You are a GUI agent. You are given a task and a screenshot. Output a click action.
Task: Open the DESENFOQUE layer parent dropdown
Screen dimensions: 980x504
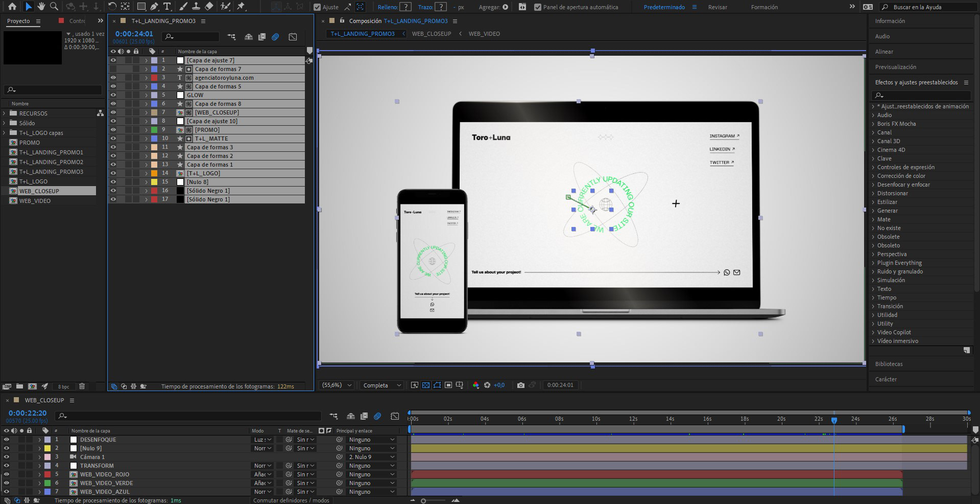(371, 440)
